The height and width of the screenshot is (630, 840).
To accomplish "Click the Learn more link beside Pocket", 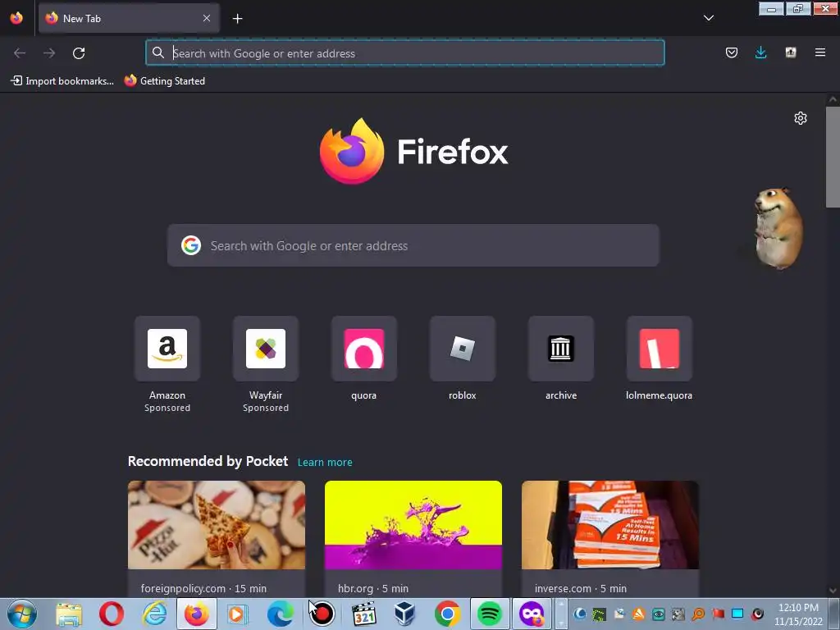I will [x=325, y=463].
